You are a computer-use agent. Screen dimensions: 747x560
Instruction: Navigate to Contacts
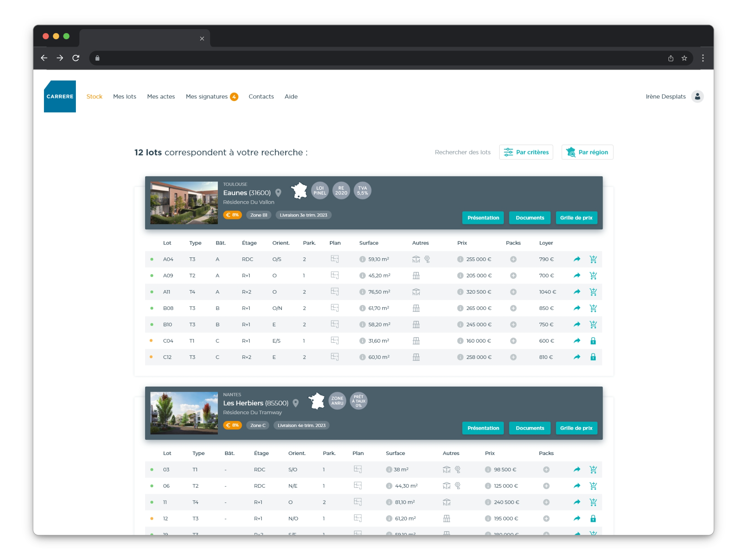(261, 96)
